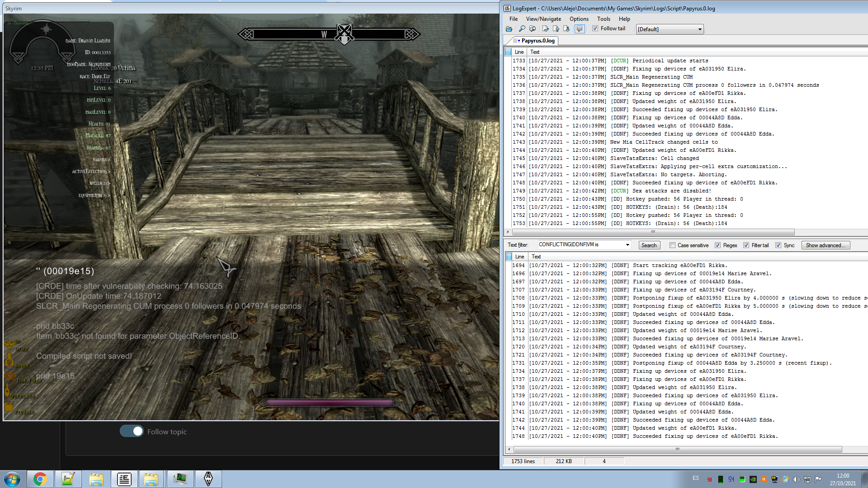Click the monitor tray icon showing 99
The width and height of the screenshot is (868, 488).
774,479
